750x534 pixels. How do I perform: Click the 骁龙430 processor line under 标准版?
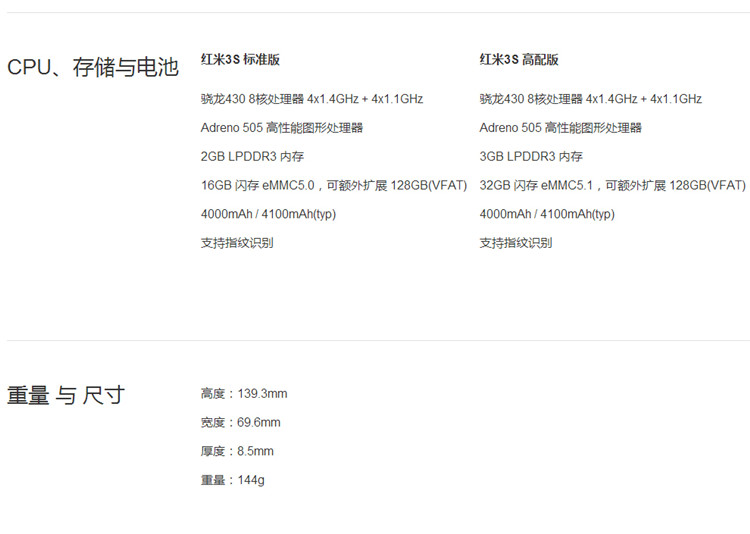click(x=311, y=99)
